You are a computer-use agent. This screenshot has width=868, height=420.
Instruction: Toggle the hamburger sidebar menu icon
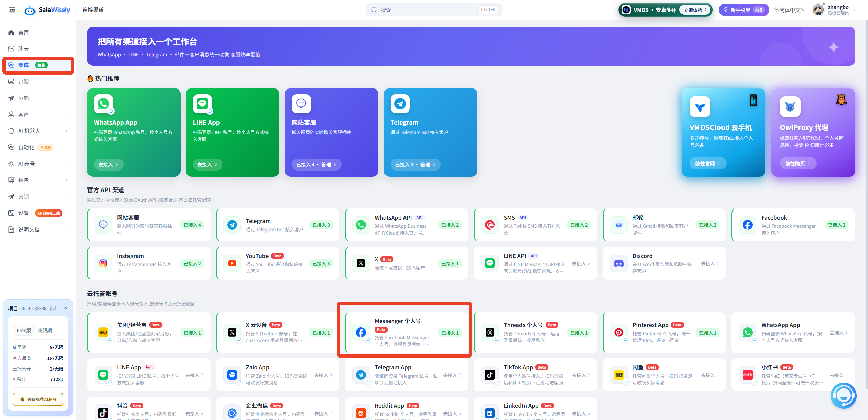tap(12, 10)
